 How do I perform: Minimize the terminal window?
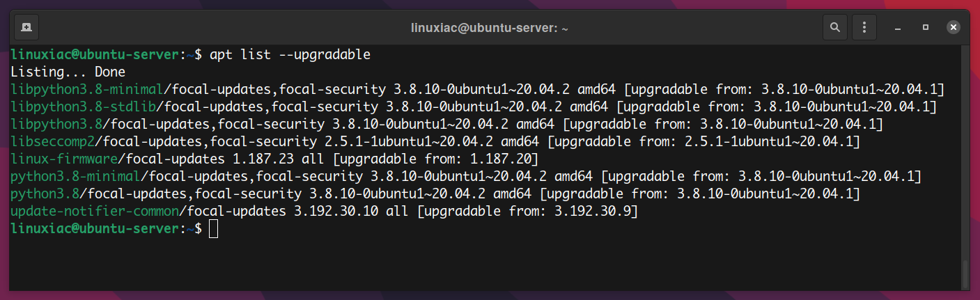899,28
